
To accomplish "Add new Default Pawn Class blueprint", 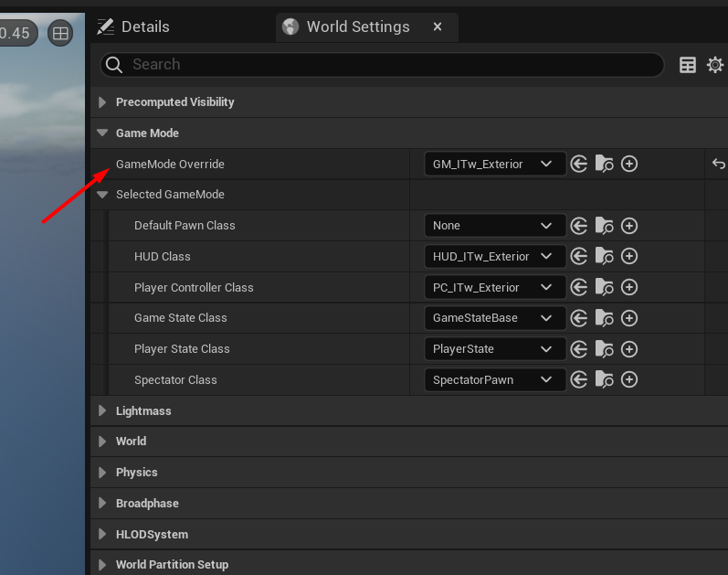I will [629, 226].
